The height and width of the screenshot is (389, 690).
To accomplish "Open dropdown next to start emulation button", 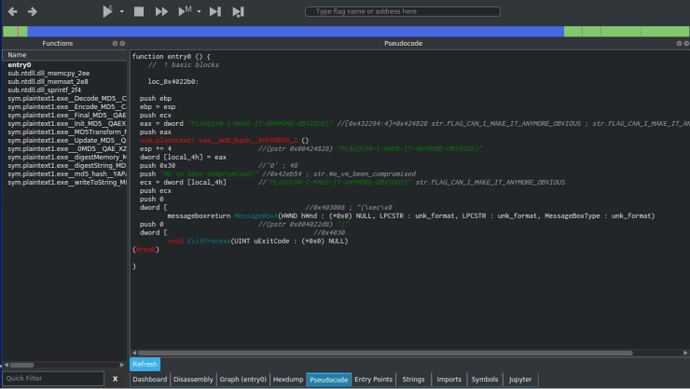I will tap(122, 11).
